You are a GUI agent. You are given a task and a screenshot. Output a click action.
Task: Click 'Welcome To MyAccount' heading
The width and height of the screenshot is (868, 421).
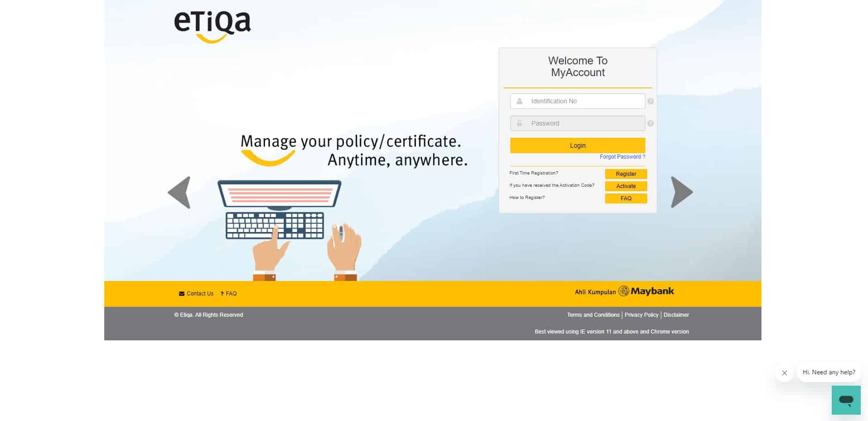pyautogui.click(x=577, y=67)
